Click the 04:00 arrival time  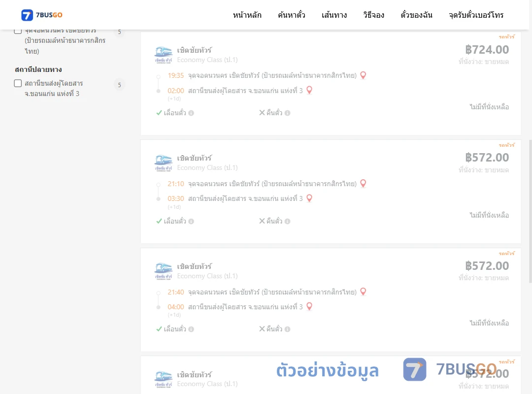[x=176, y=307]
